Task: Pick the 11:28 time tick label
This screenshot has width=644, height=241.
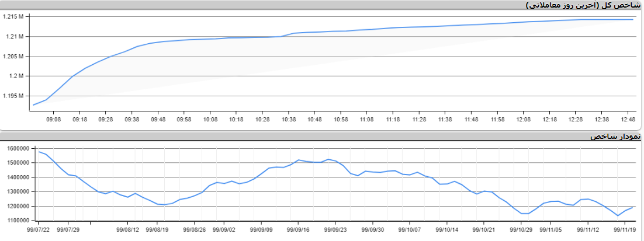Action: (x=419, y=119)
